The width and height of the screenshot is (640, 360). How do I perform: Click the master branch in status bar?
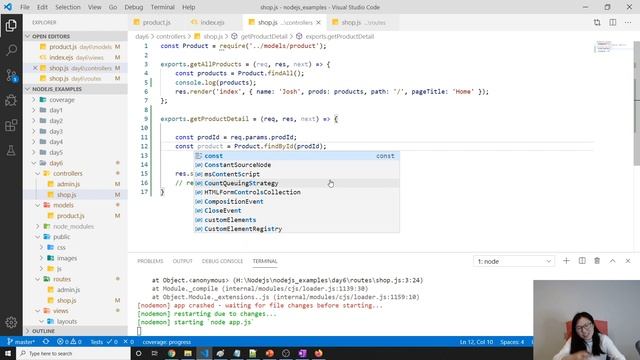pyautogui.click(x=21, y=342)
